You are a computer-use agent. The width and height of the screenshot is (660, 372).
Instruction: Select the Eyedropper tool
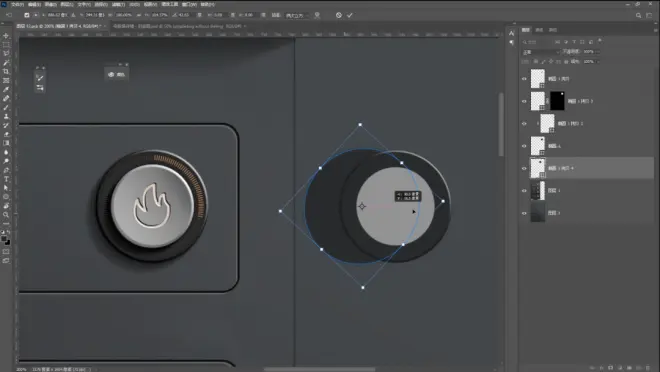(x=6, y=90)
